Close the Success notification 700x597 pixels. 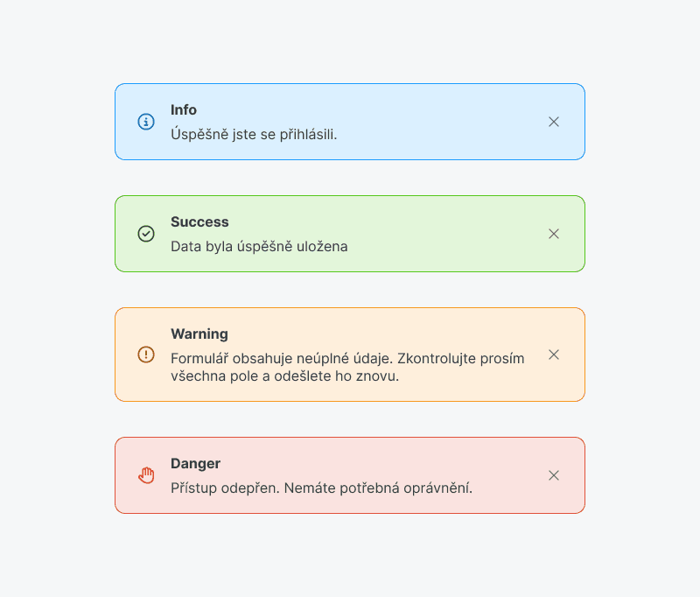coord(554,234)
